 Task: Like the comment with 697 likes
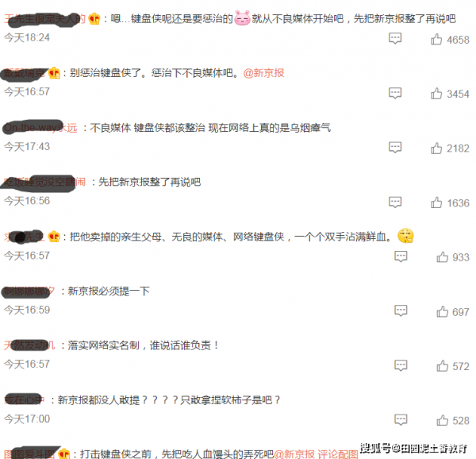(442, 311)
